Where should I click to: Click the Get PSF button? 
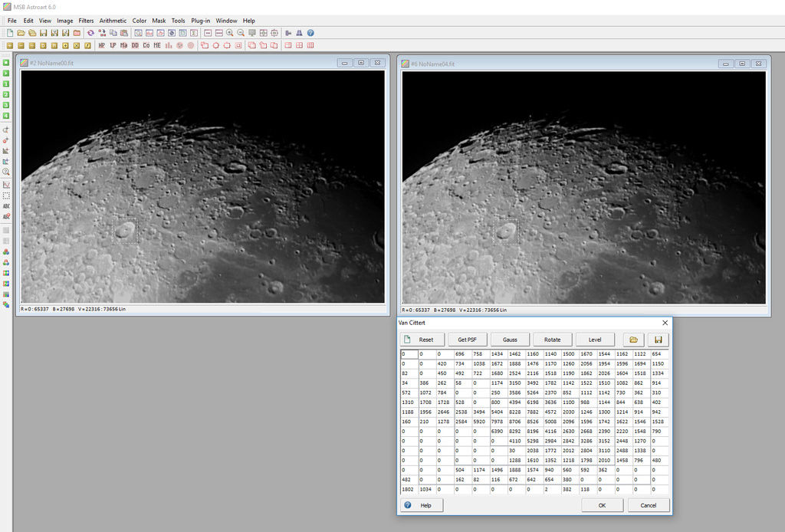[467, 340]
